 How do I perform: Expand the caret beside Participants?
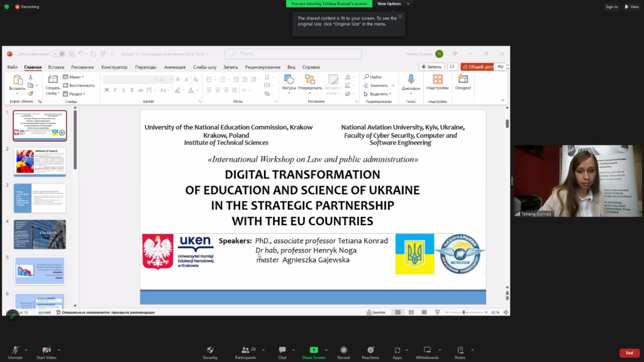click(x=264, y=350)
